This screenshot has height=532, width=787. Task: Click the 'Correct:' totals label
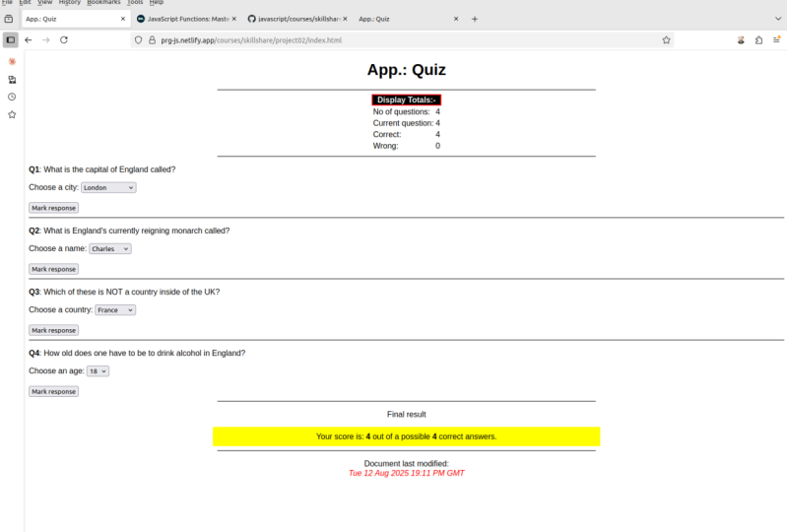click(387, 135)
